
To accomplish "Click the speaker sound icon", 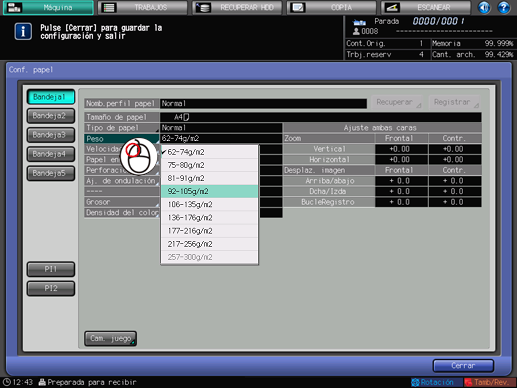I will click(x=484, y=8).
